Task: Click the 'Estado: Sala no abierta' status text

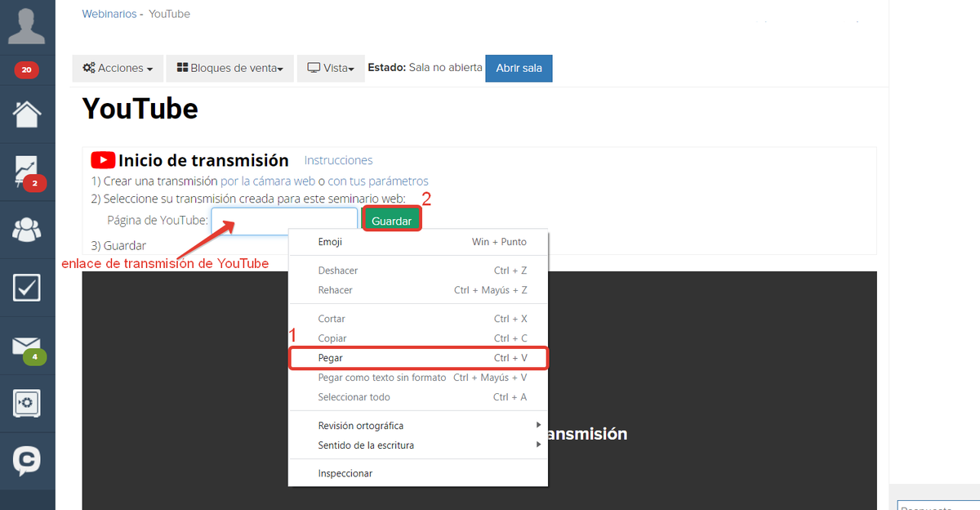Action: click(x=425, y=68)
